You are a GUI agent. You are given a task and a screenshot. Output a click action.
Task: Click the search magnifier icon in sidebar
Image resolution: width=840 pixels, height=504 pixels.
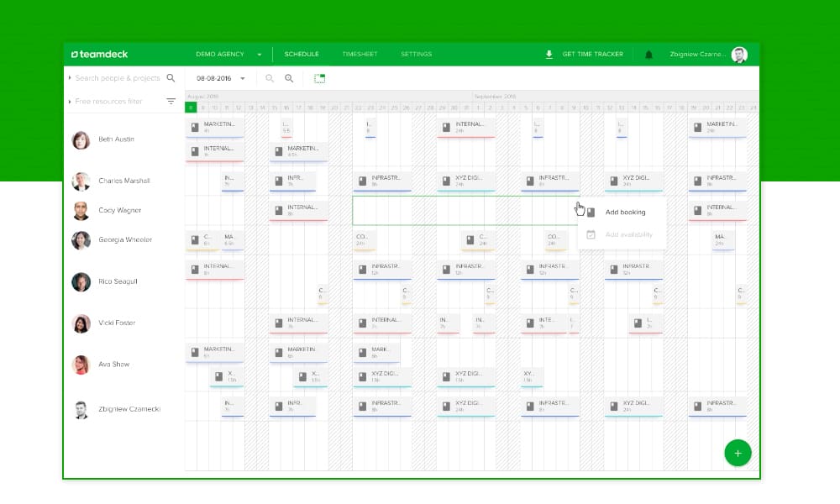171,78
